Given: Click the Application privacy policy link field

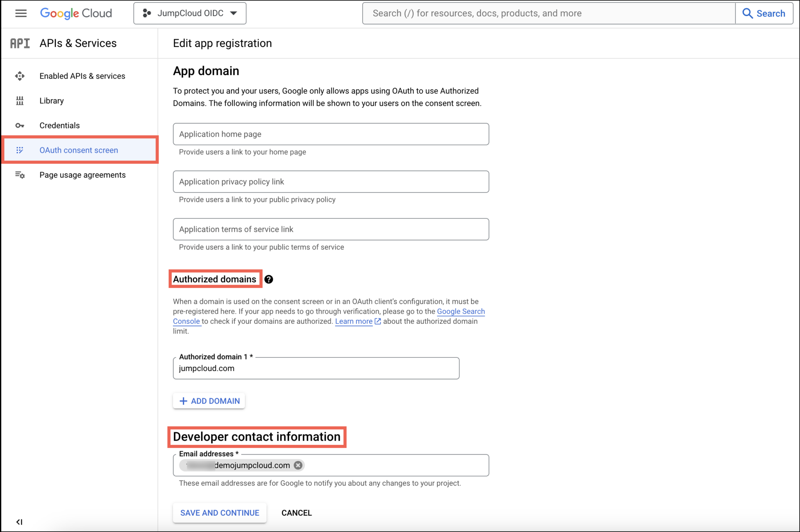Looking at the screenshot, I should [330, 181].
